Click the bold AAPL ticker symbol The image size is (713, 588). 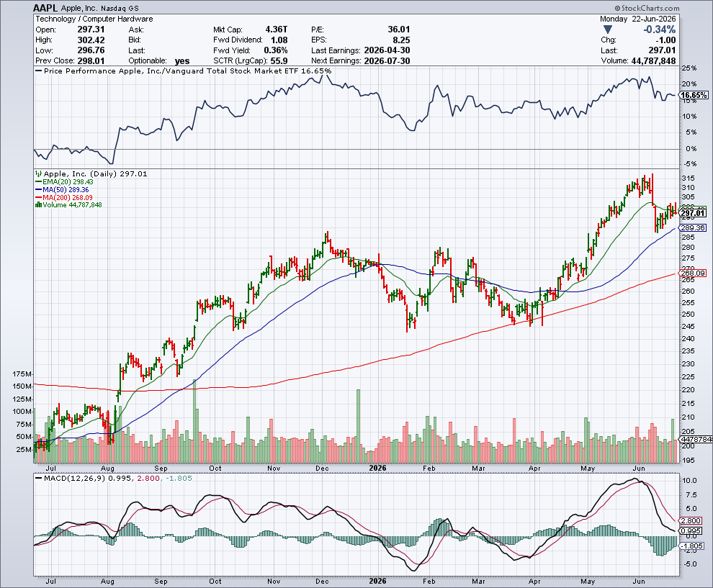click(x=45, y=8)
